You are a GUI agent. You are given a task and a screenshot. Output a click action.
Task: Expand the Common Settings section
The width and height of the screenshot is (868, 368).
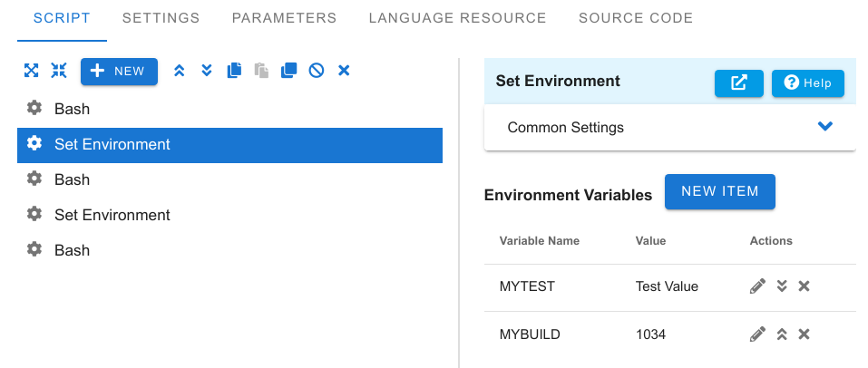824,127
